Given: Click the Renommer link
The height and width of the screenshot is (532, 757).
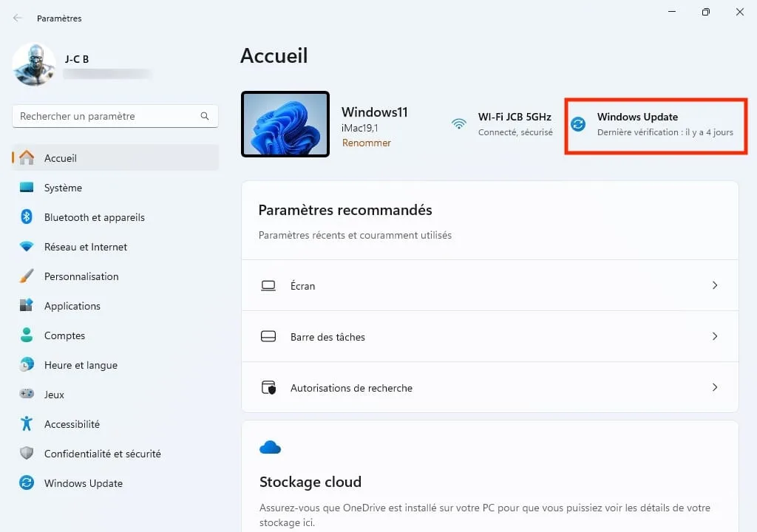Looking at the screenshot, I should pyautogui.click(x=367, y=143).
